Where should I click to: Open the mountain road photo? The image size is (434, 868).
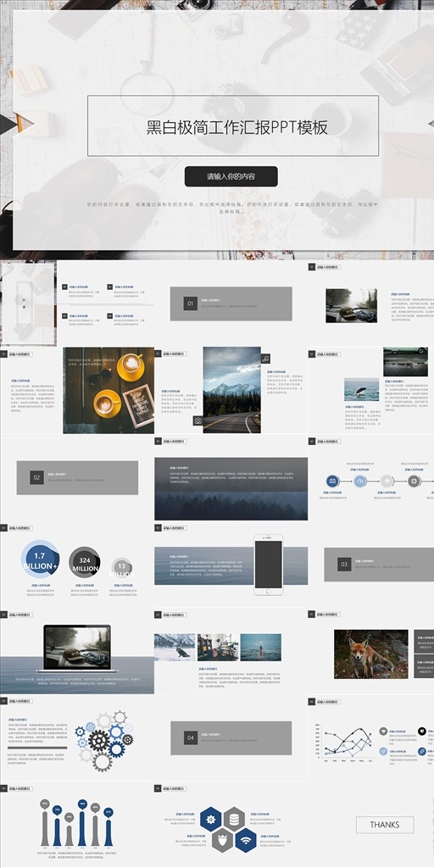point(232,390)
